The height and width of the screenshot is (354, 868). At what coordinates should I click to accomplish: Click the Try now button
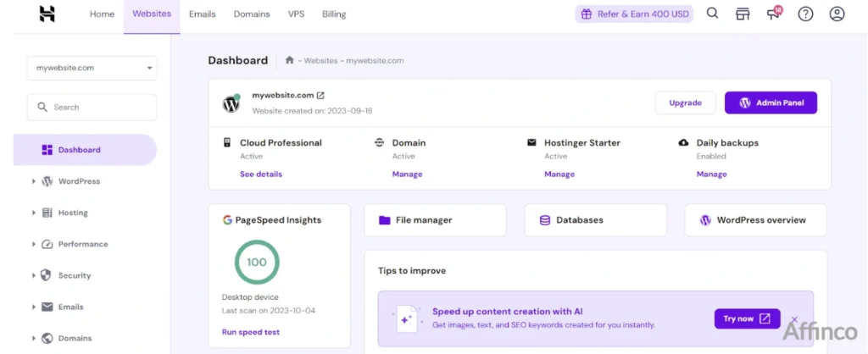pos(748,318)
